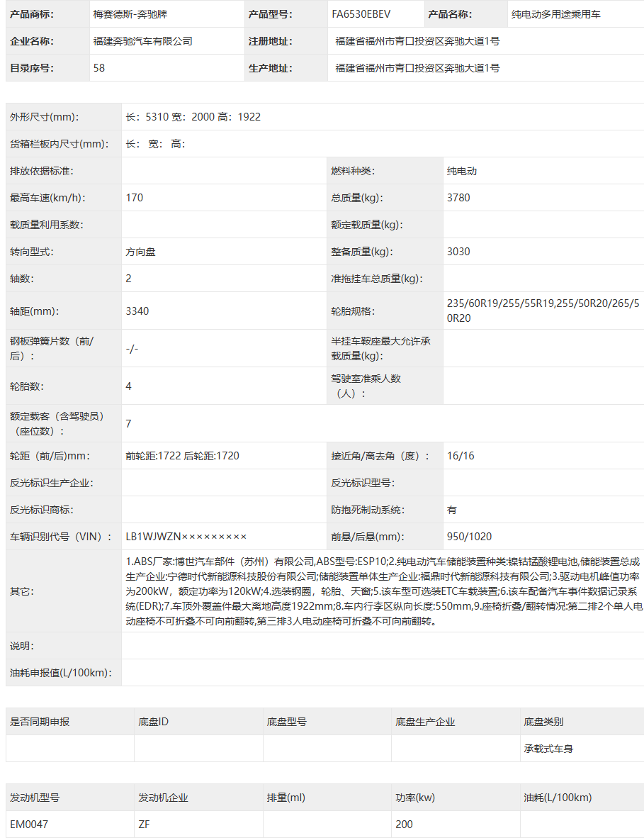Select the 产品型号 label

(270, 14)
